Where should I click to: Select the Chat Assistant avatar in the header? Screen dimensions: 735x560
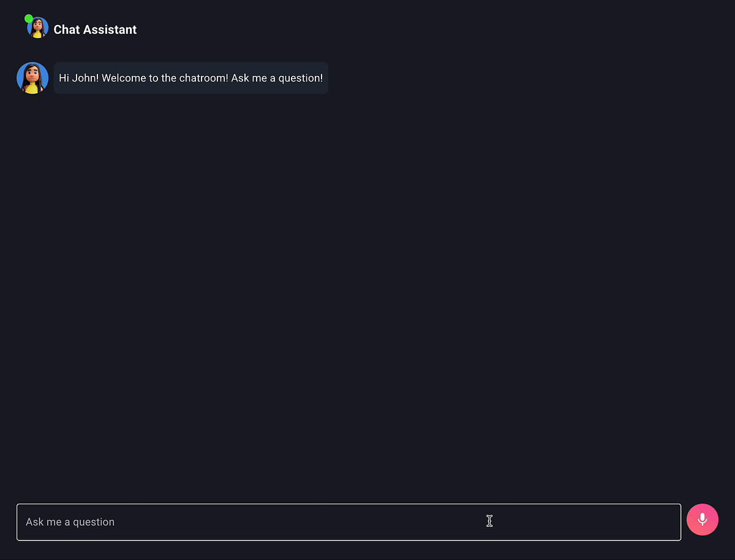tap(36, 27)
